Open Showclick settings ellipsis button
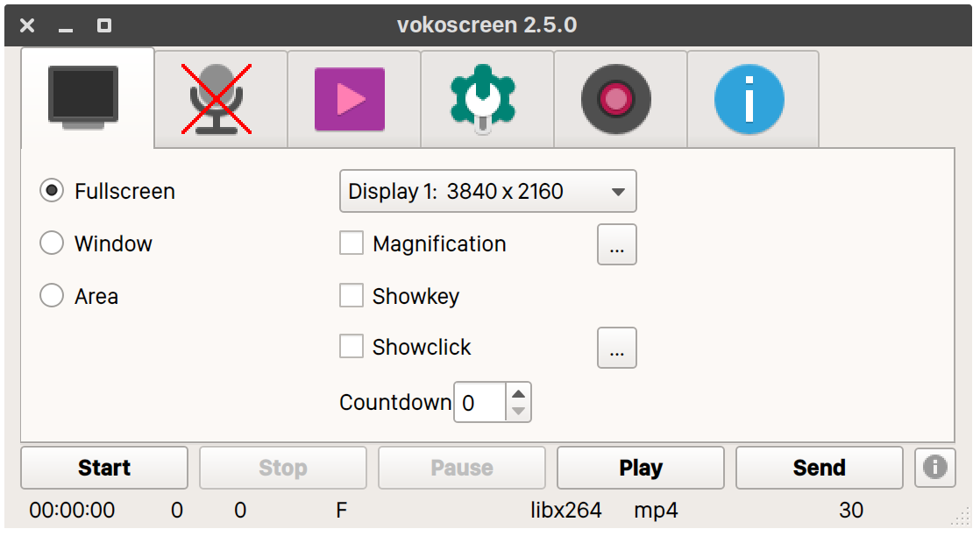980x536 pixels. click(x=617, y=348)
